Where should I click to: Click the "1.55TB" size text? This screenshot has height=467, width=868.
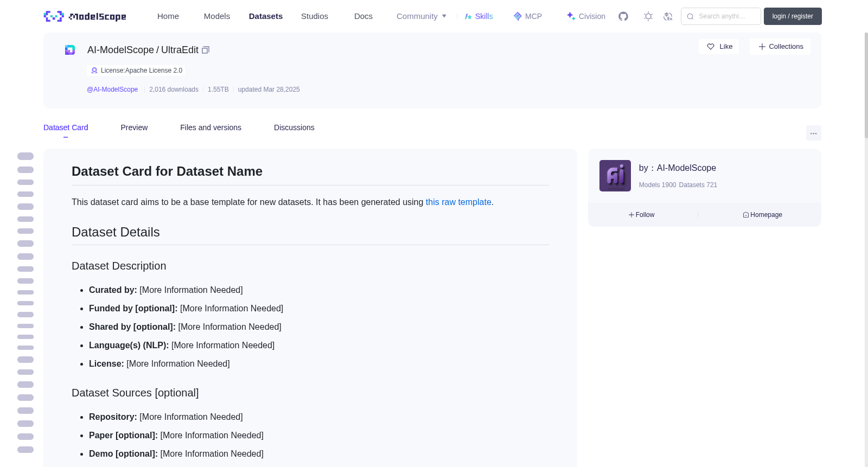(218, 89)
